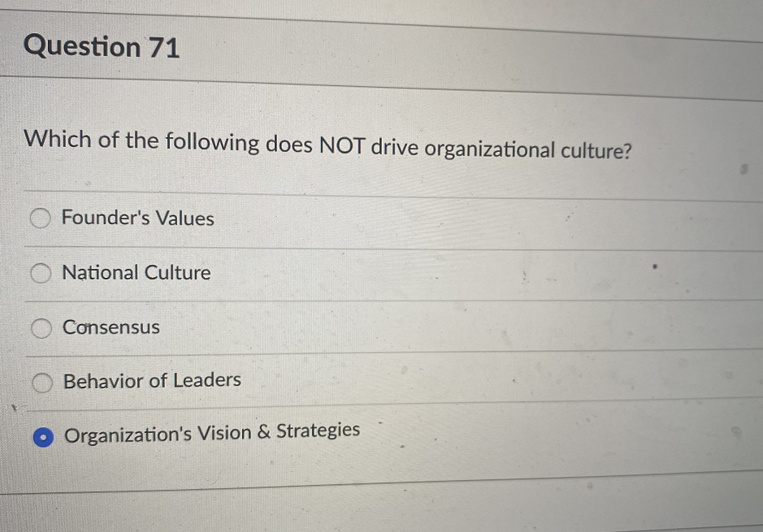Select the Founder's Values radio button

[x=40, y=218]
